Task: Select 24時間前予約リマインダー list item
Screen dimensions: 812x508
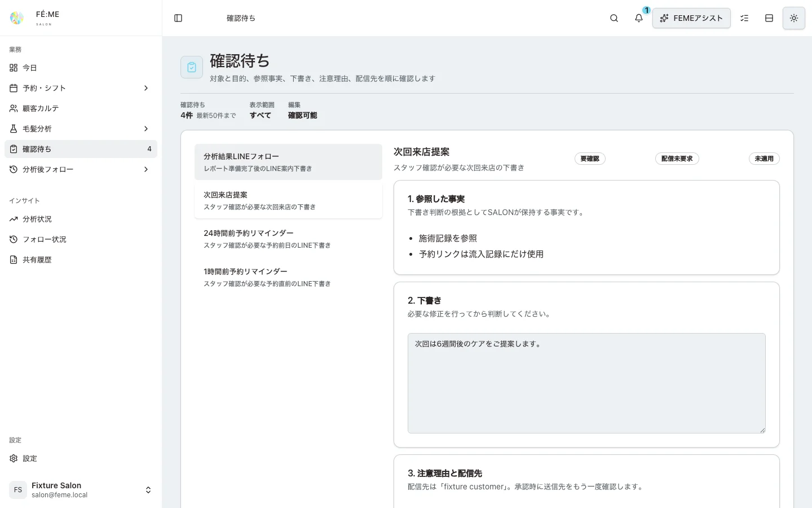Action: pyautogui.click(x=288, y=239)
